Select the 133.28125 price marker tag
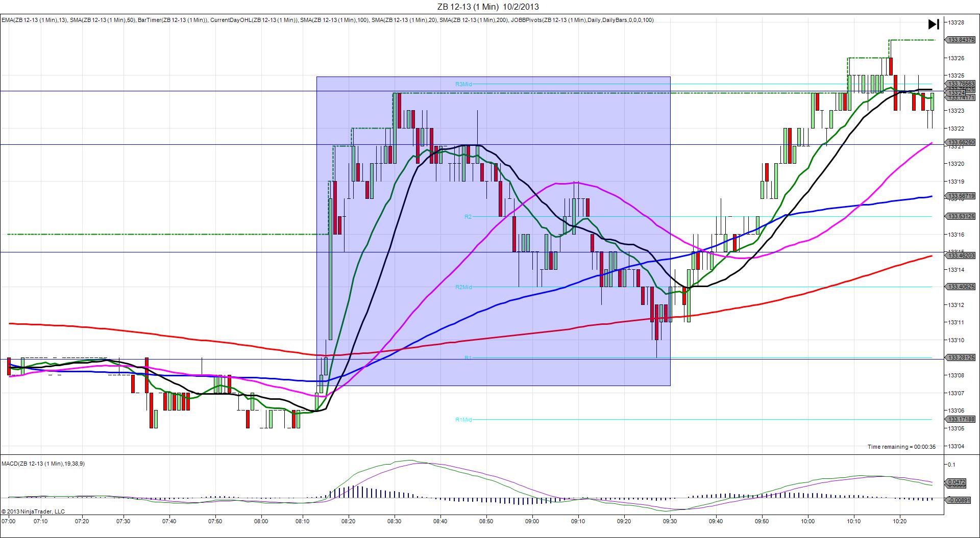The height and width of the screenshot is (538, 980). tap(960, 357)
